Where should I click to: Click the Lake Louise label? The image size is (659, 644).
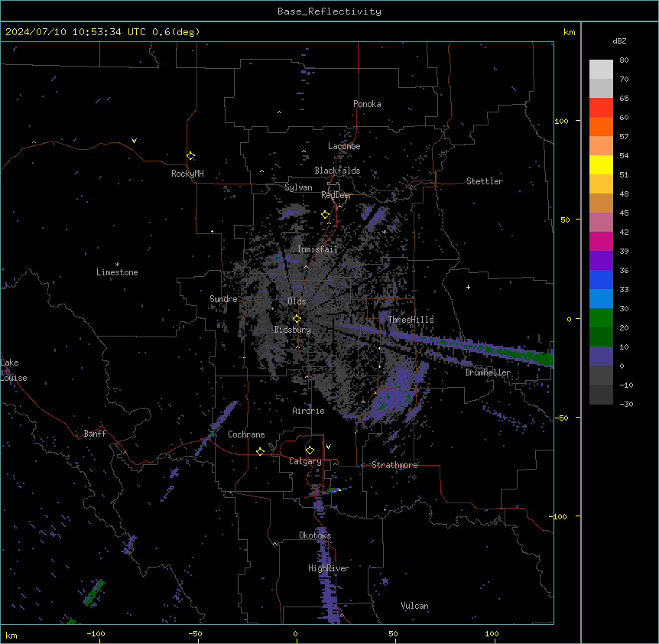pos(14,370)
